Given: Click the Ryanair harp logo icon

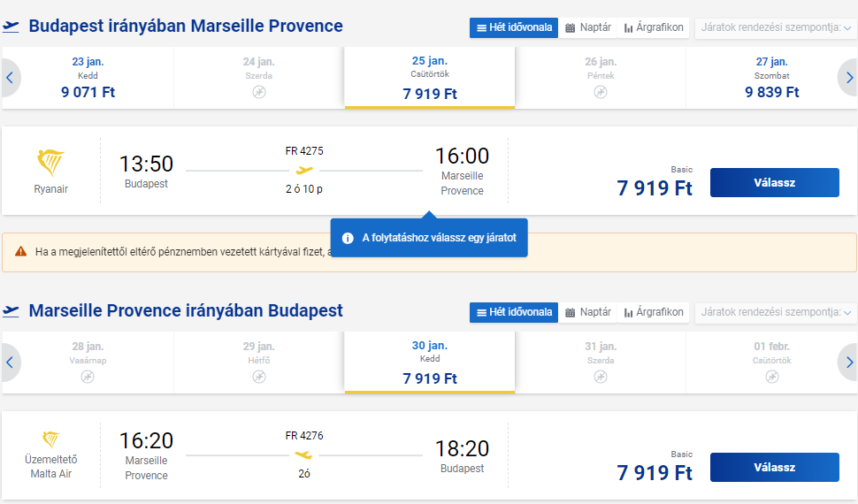Looking at the screenshot, I should (x=51, y=163).
